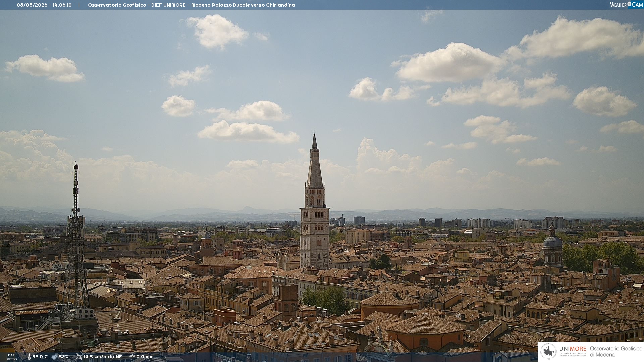Click the DATI METEO label
644x362 pixels.
point(12,357)
